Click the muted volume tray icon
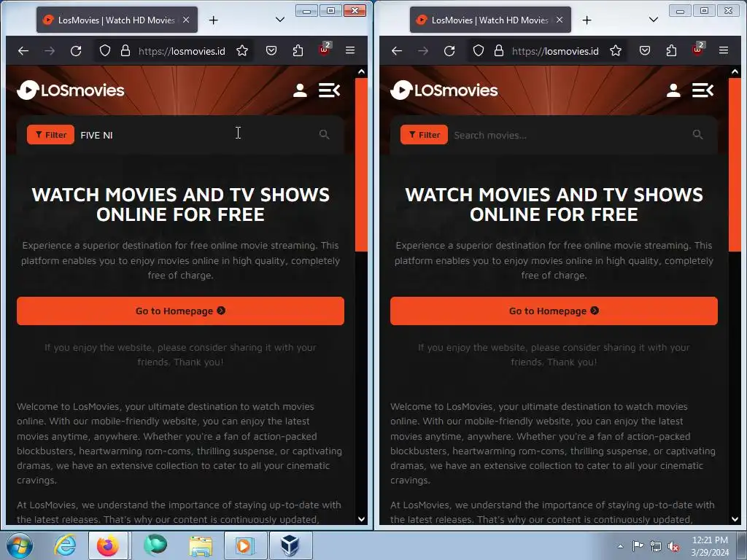The height and width of the screenshot is (560, 747). [673, 547]
